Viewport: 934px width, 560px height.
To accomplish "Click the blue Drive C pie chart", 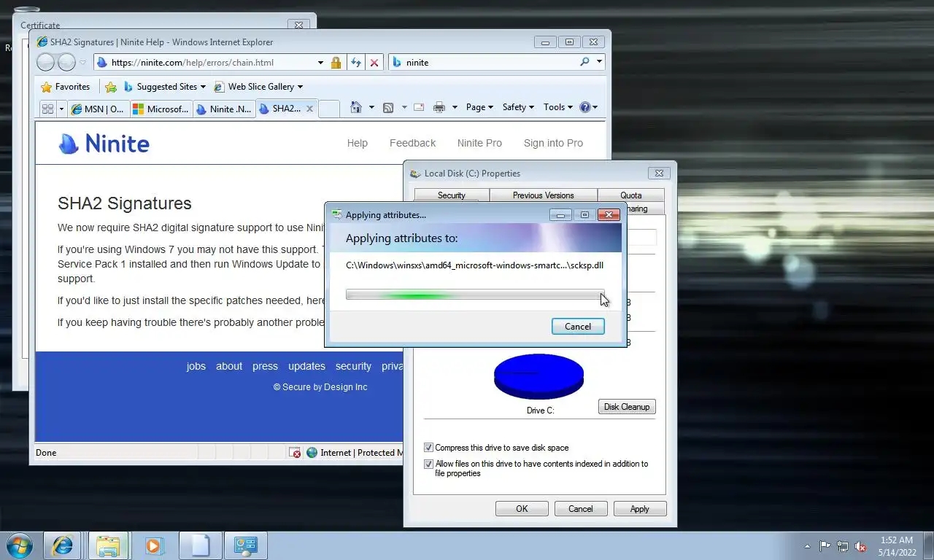I will click(x=539, y=376).
